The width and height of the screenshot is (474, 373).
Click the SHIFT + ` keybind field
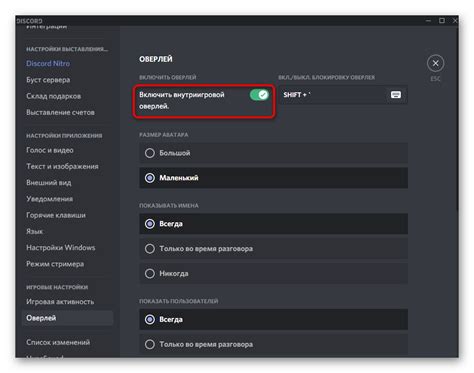click(x=343, y=95)
